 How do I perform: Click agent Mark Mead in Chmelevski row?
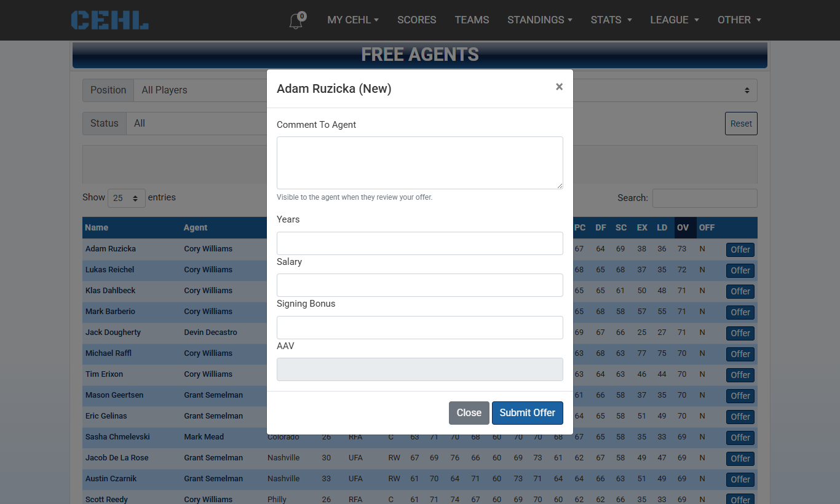point(204,437)
